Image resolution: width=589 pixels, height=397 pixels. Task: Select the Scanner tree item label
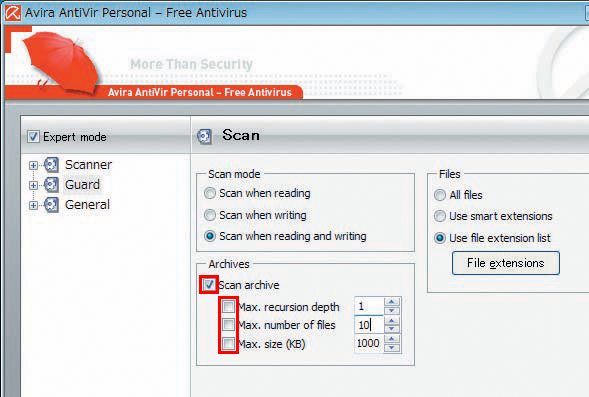(88, 165)
